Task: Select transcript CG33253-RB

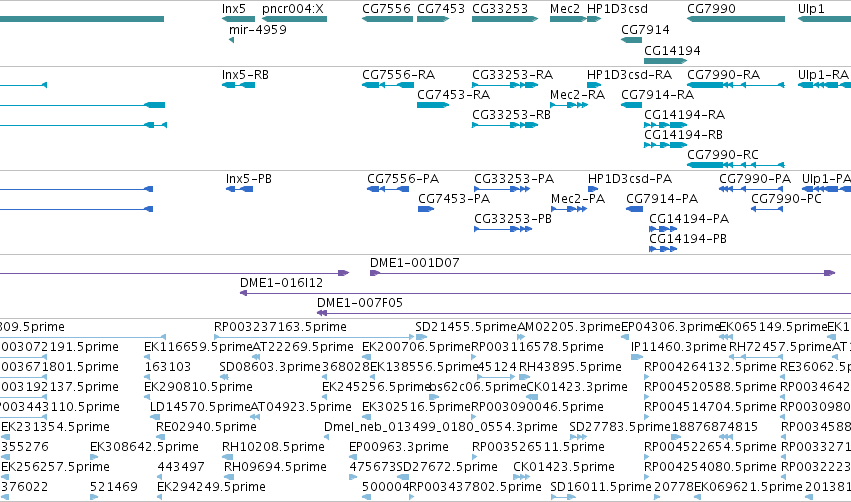Action: (x=505, y=125)
